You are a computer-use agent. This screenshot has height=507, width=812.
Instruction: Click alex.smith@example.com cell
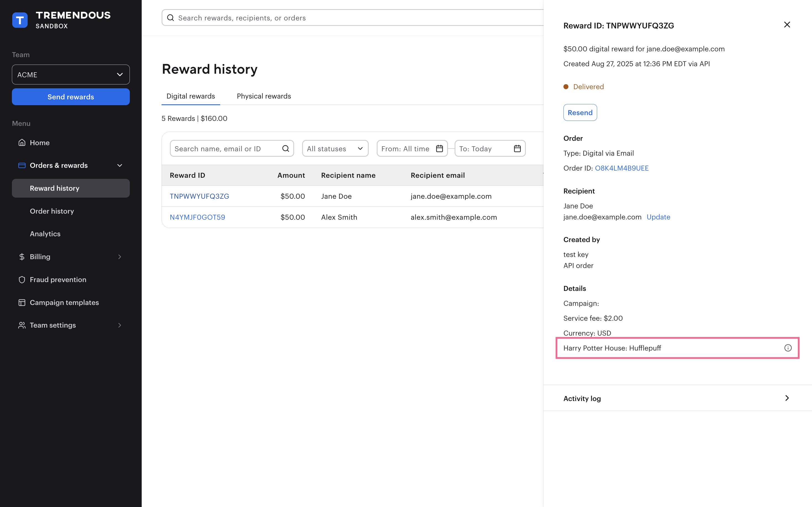coord(454,217)
